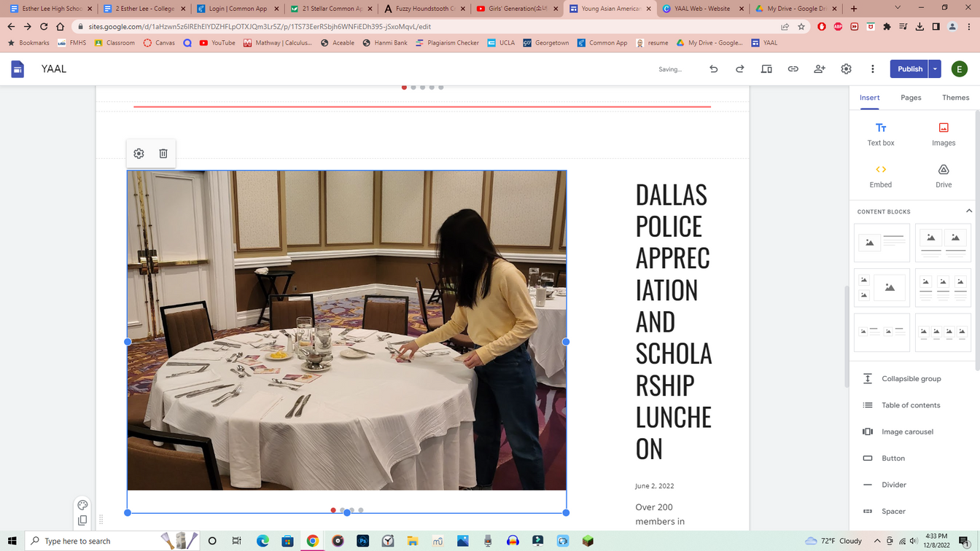Image resolution: width=980 pixels, height=551 pixels.
Task: Switch to the Themes tab
Action: tap(955, 98)
